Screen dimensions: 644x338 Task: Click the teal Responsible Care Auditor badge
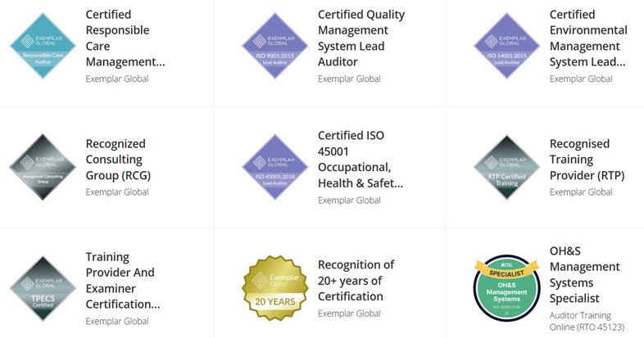(43, 46)
